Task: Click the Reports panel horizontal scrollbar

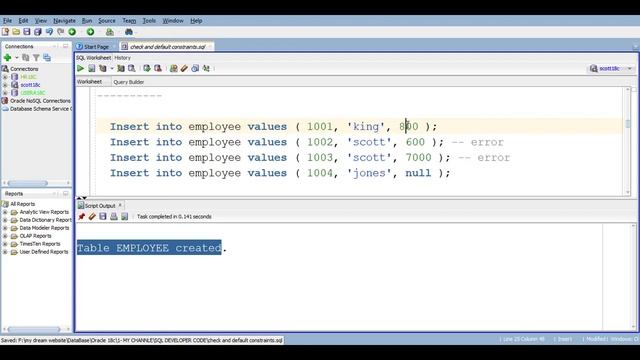Action: click(x=34, y=329)
